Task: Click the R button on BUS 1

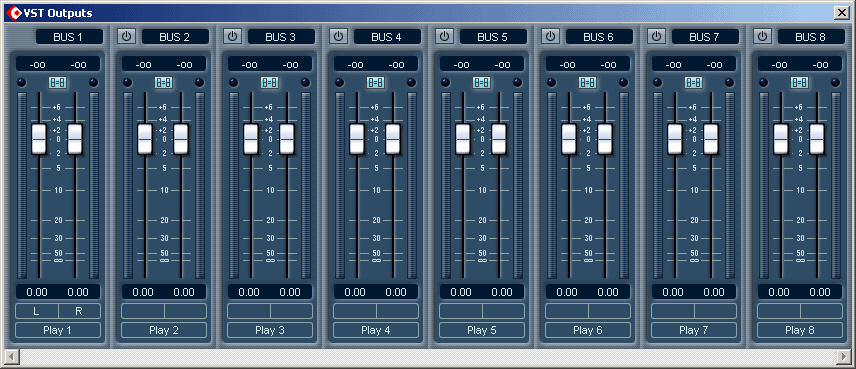Action: (79, 311)
